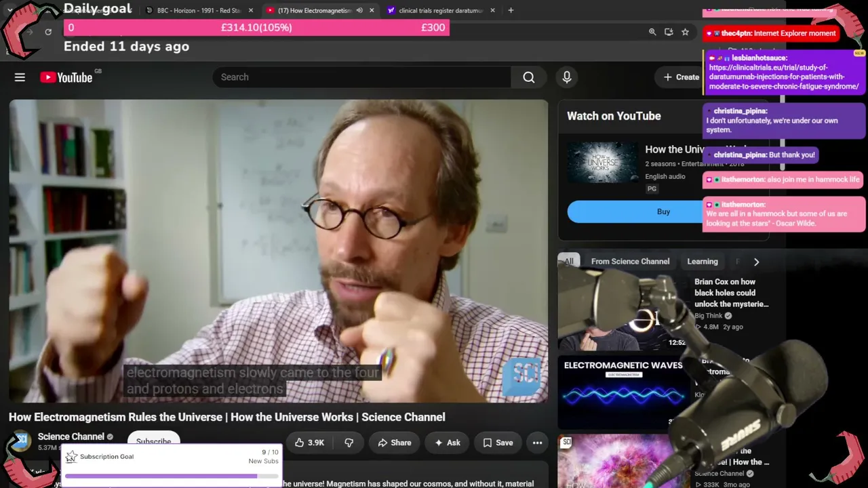Like the video with 3.9K likes
The height and width of the screenshot is (488, 868).
pos(310,443)
